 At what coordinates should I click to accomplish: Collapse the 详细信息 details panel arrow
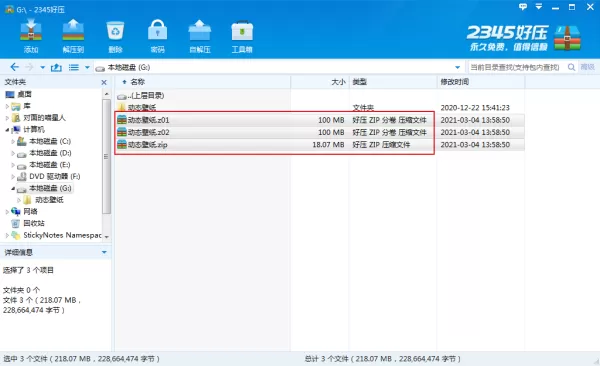coord(104,252)
